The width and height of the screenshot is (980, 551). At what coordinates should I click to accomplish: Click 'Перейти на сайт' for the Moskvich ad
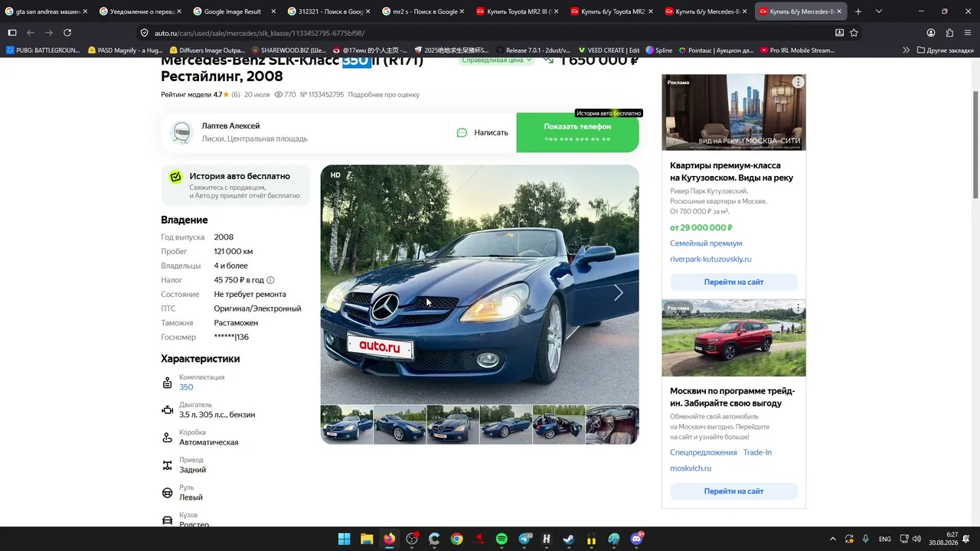pos(733,491)
